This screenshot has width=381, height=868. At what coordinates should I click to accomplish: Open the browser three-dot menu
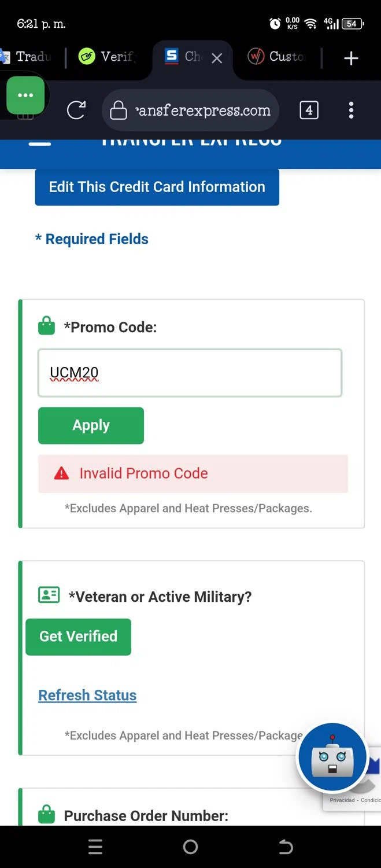coord(351,110)
